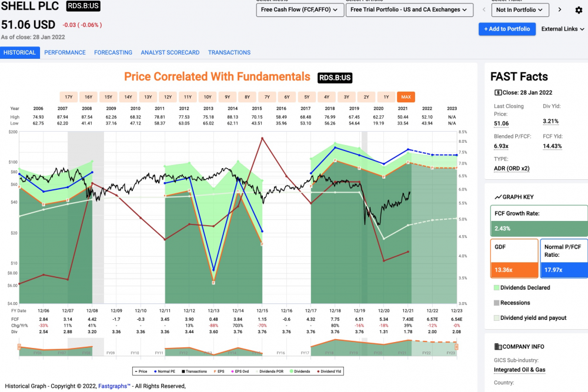Toggle the Dividends POR legend series
Screen dimensions: 588x392
click(x=270, y=371)
